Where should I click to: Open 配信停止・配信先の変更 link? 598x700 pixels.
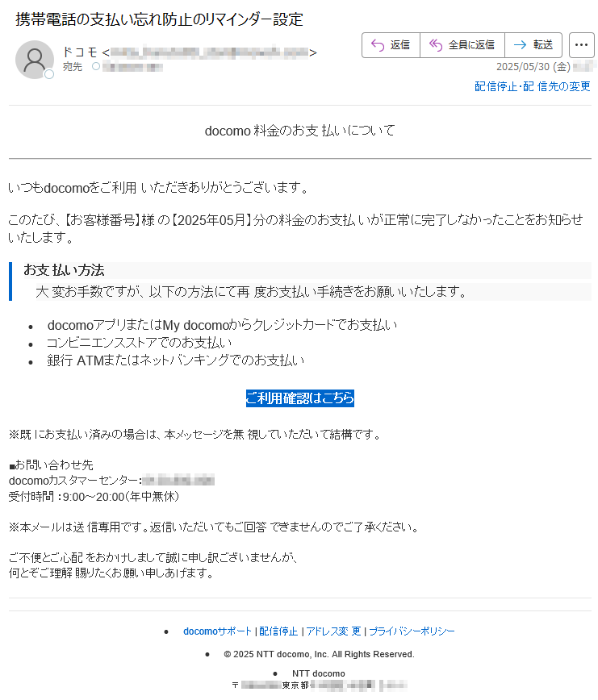pyautogui.click(x=533, y=86)
